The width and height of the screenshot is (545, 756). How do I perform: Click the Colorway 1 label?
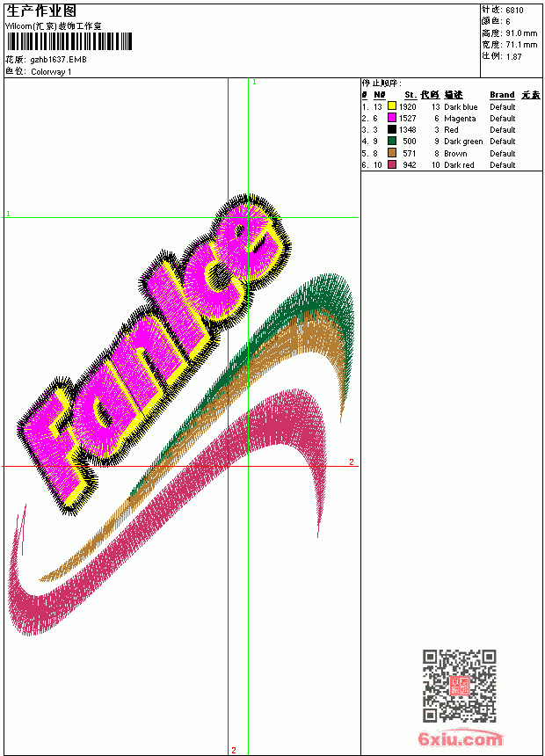[51, 72]
